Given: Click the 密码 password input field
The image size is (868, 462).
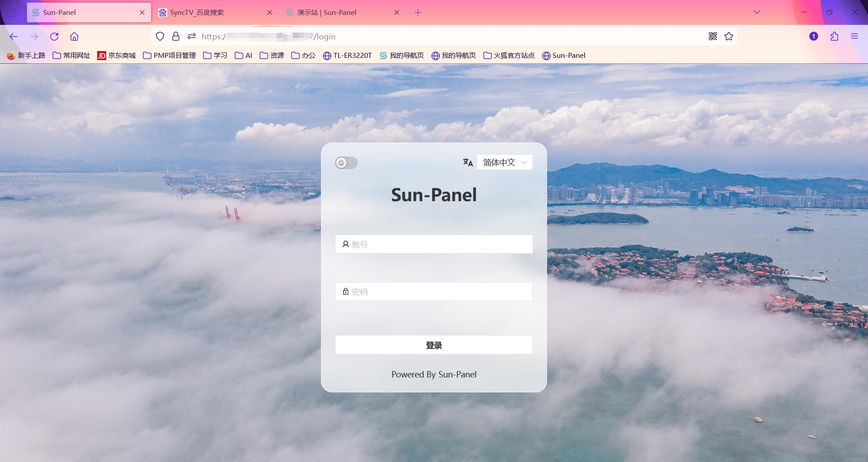Looking at the screenshot, I should 434,292.
